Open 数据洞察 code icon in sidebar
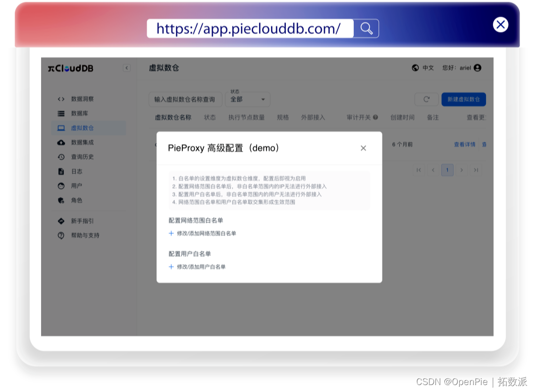Viewport: 535px width, 392px height. [x=61, y=99]
